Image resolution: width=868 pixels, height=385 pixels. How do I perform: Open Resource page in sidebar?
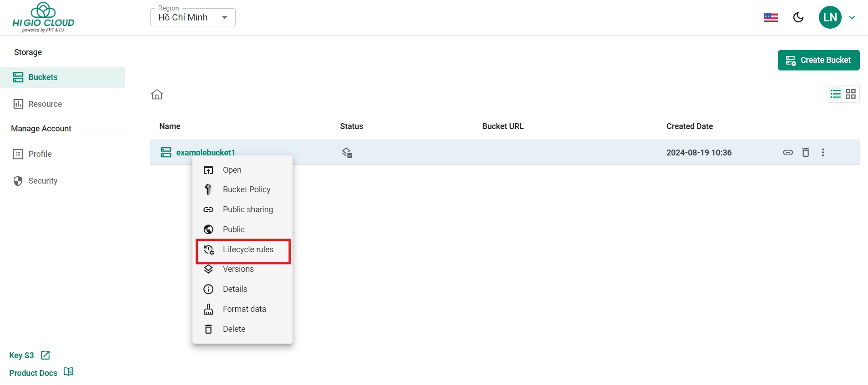(x=45, y=104)
